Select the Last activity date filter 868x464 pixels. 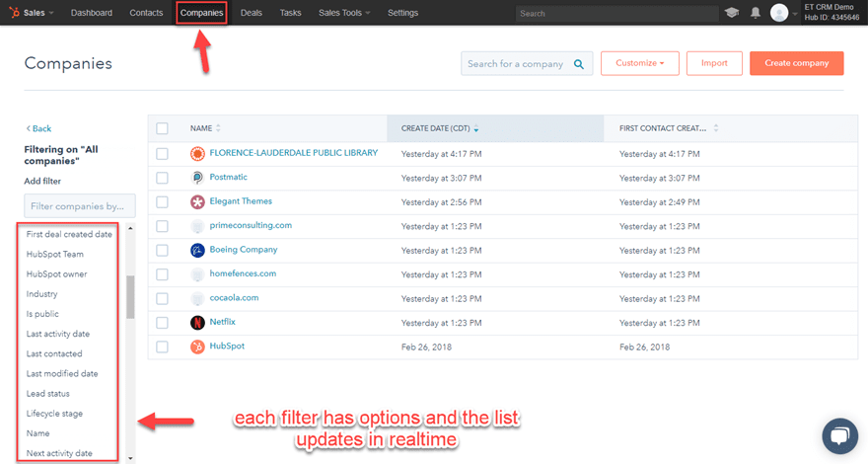57,334
